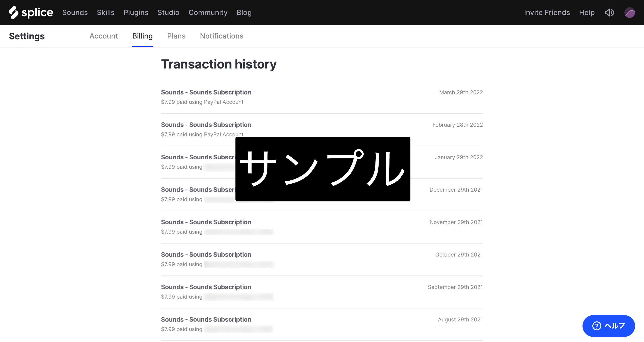
Task: Open the user avatar profile menu
Action: [629, 13]
